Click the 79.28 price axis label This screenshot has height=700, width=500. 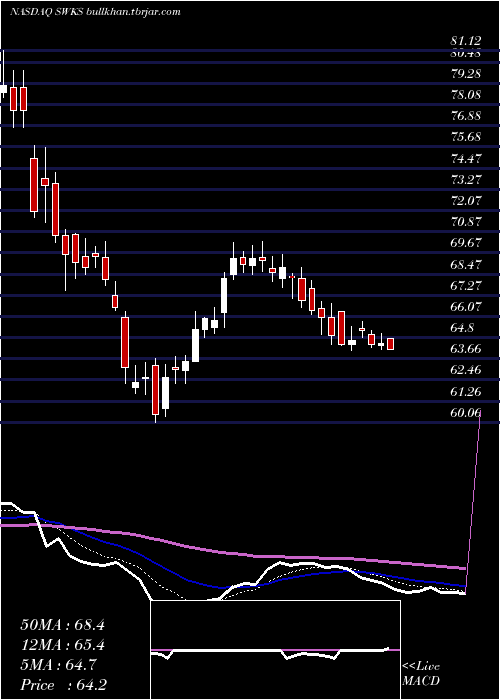click(466, 73)
